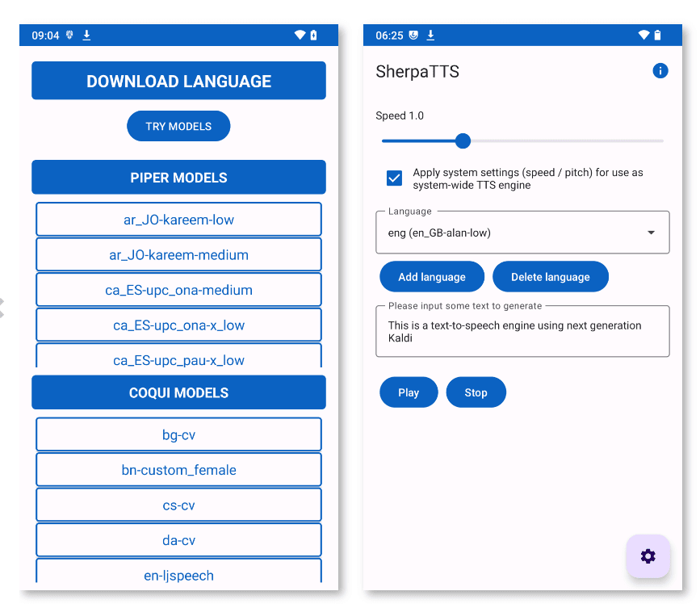Select the ca_ES-upc_pau-x_low model
Screen dimensions: 700x608
pyautogui.click(x=178, y=356)
